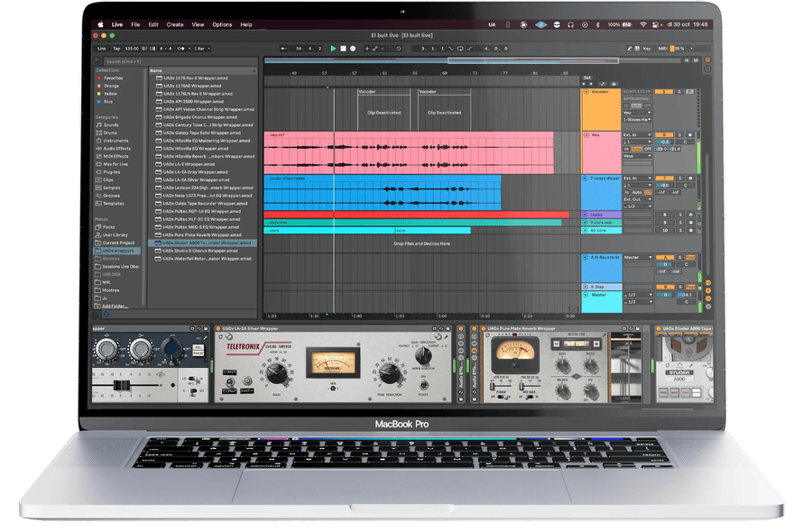The image size is (812, 531).
Task: Select the Draw Mode pencil icon
Action: pyautogui.click(x=629, y=48)
